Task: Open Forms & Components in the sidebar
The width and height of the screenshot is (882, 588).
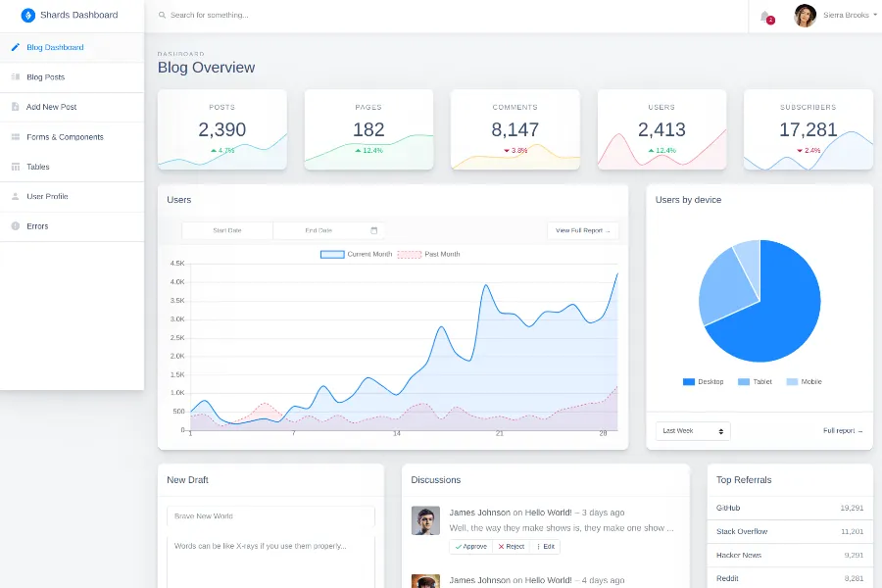Action: (65, 137)
